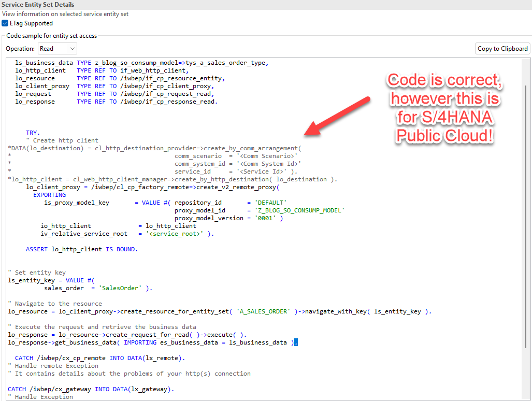Viewport: 532px width, 401px height.
Task: Click the 'Operation:' label text
Action: (21, 49)
